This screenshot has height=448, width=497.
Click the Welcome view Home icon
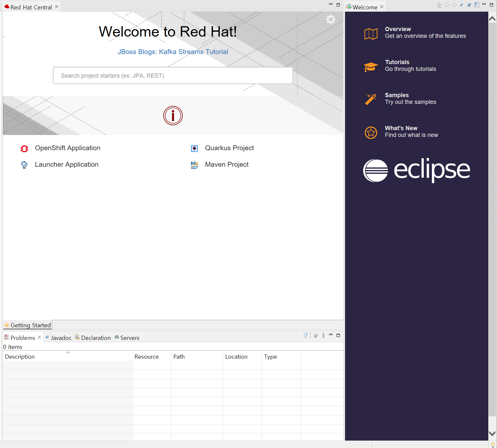coord(439,5)
